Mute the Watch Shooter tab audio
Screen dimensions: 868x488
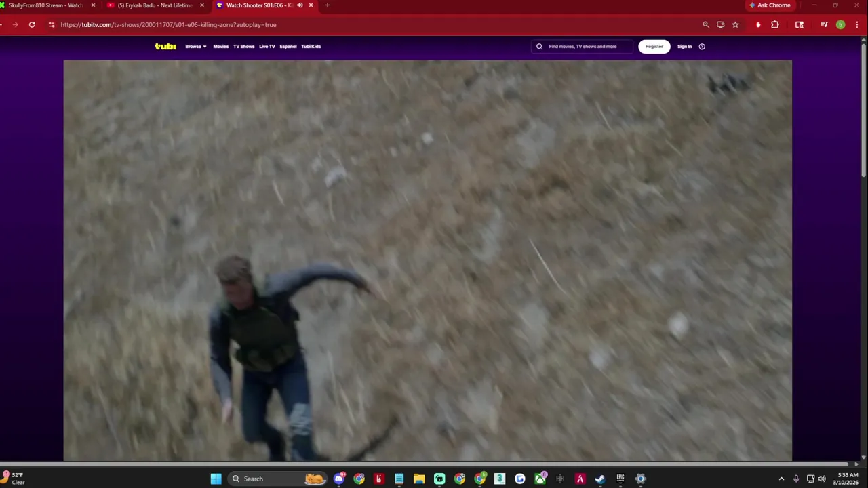pyautogui.click(x=300, y=5)
